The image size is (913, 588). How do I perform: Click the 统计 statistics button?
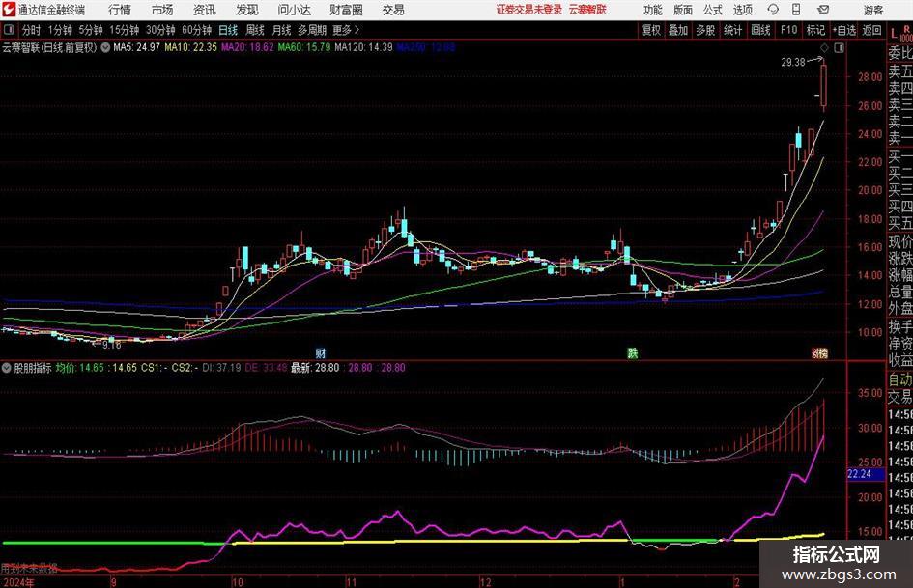[732, 30]
